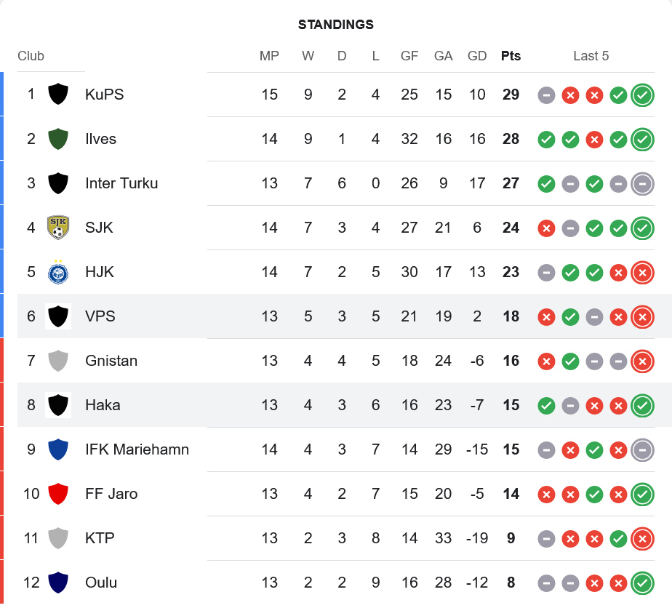Click KuPS's latest match win icon

pyautogui.click(x=642, y=95)
